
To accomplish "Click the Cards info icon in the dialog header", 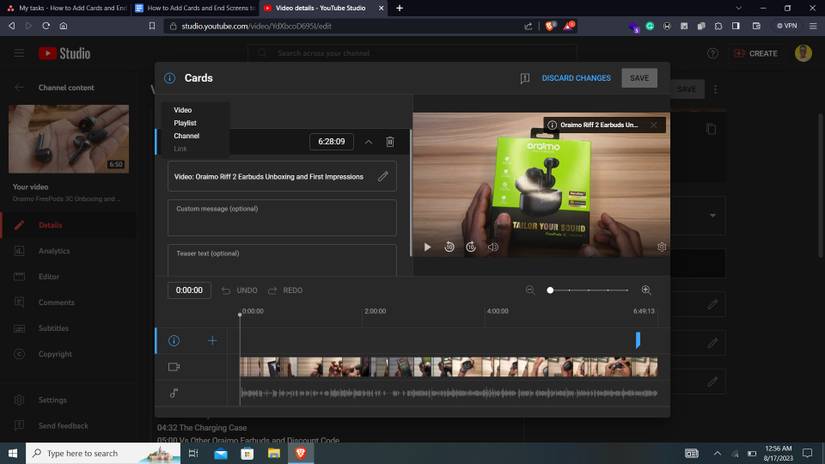I will click(x=169, y=78).
